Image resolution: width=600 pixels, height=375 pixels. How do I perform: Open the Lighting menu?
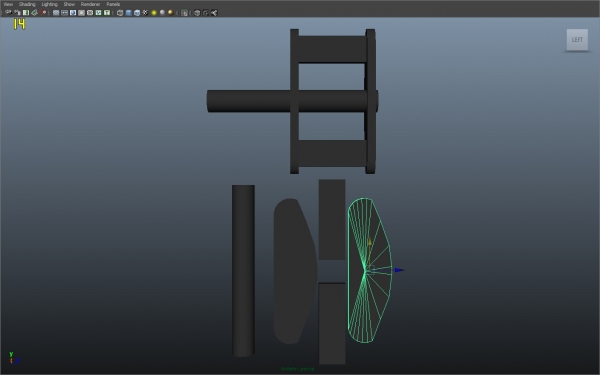[49, 4]
